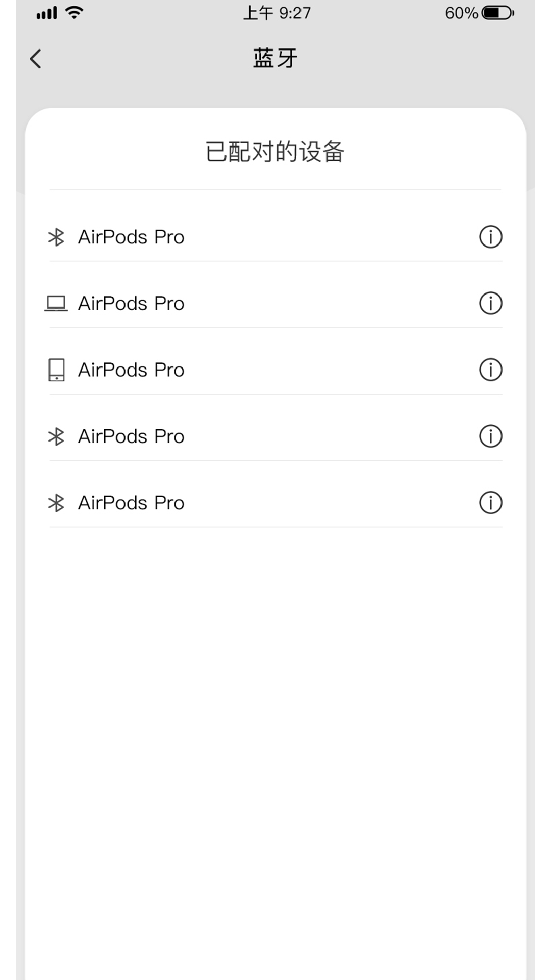Open info for the first AirPods Pro
The width and height of the screenshot is (551, 980).
(490, 237)
